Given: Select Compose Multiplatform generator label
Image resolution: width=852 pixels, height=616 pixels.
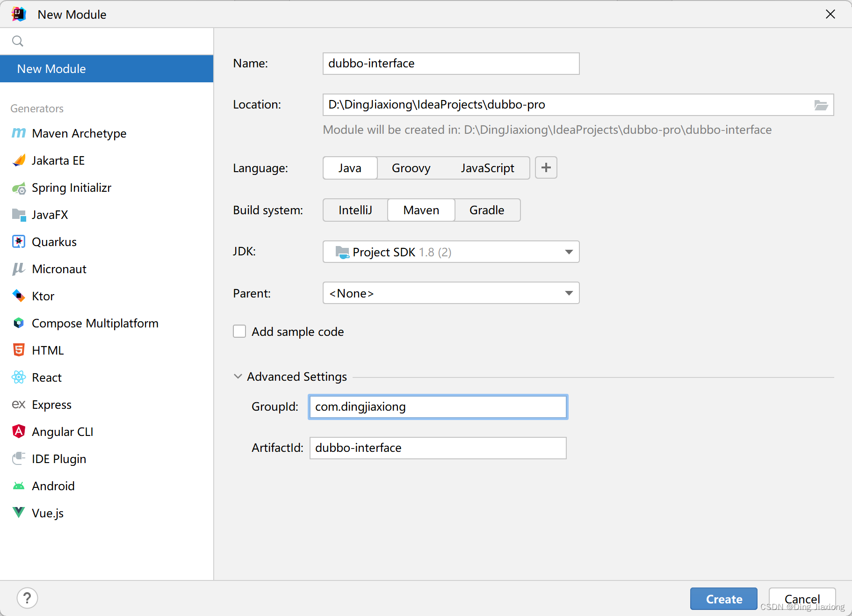Looking at the screenshot, I should 95,323.
